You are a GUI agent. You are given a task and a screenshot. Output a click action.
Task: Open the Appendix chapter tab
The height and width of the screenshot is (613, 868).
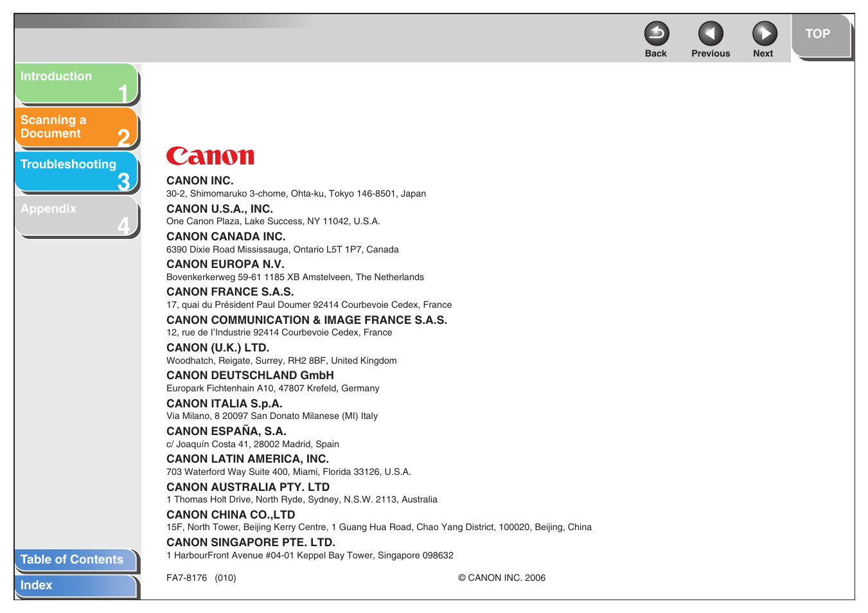pyautogui.click(x=76, y=217)
